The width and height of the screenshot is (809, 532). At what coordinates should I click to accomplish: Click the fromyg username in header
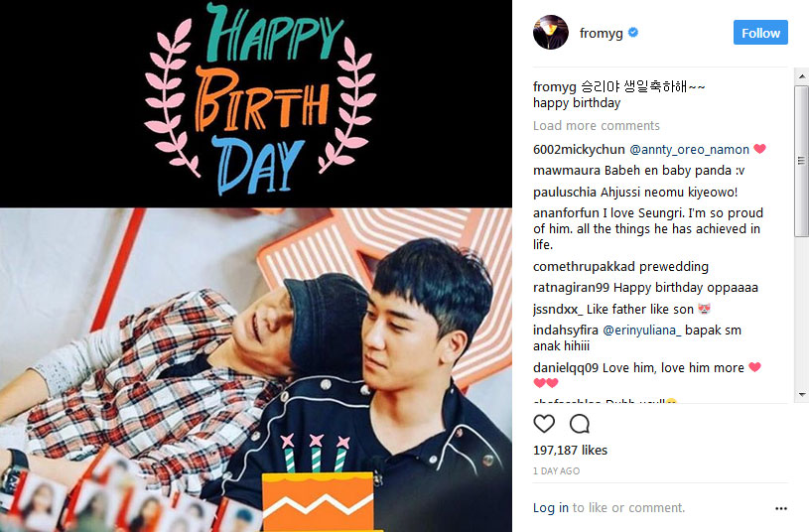click(602, 33)
